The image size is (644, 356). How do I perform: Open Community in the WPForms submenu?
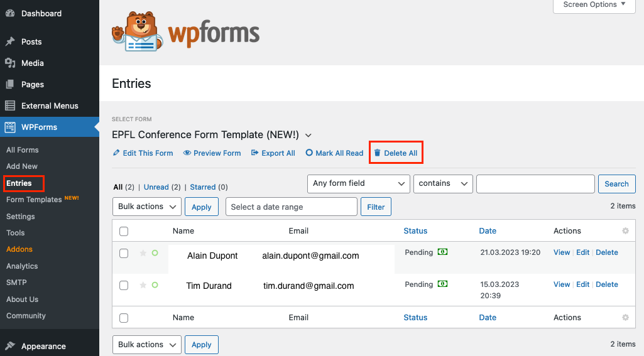click(26, 316)
